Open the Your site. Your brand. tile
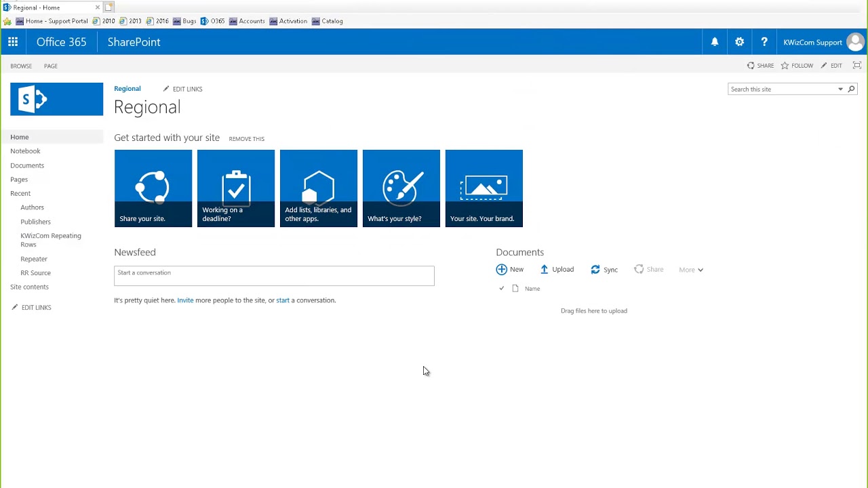Screen dimensions: 868x488 (484, 188)
